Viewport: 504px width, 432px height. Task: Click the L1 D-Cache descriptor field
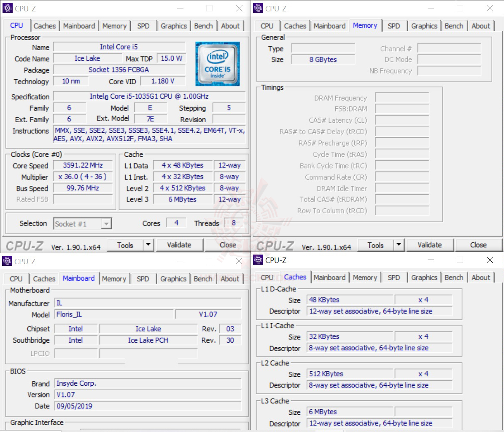pos(379,311)
